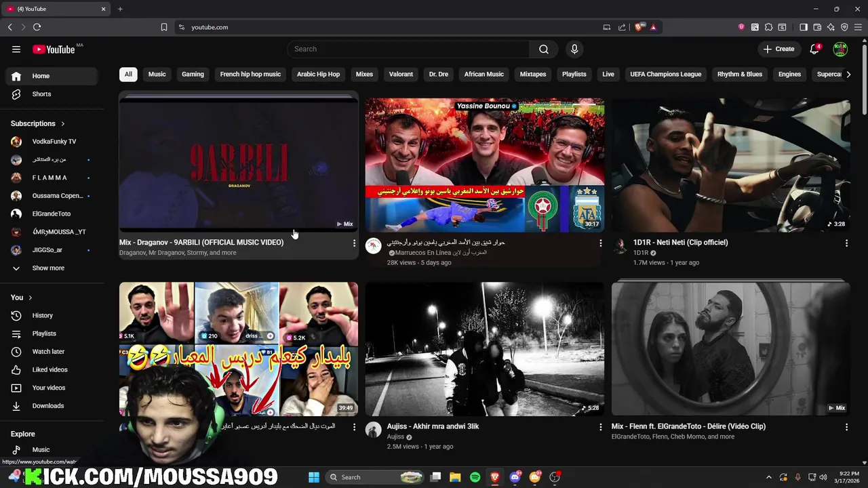The height and width of the screenshot is (488, 868).
Task: Open the browser extensions puzzle icon
Action: pyautogui.click(x=768, y=27)
